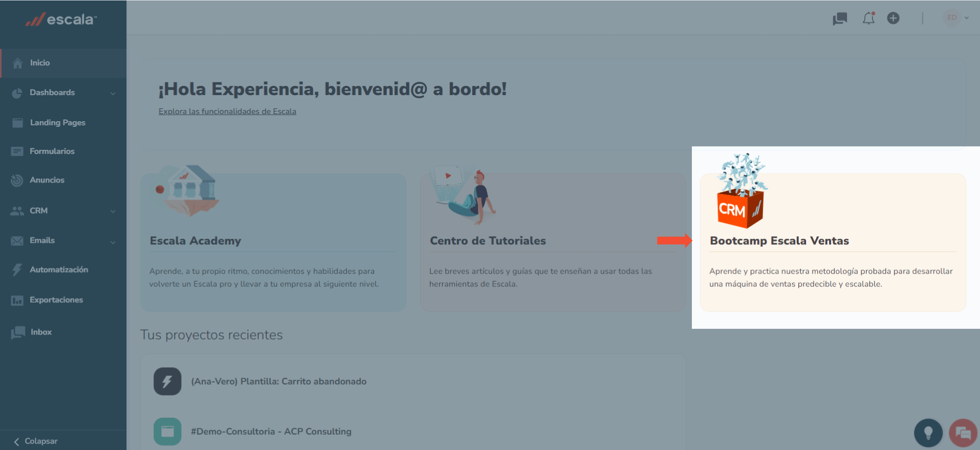Open project (Ana-Vero) Plantilla: Carrito abandonado

tap(279, 381)
